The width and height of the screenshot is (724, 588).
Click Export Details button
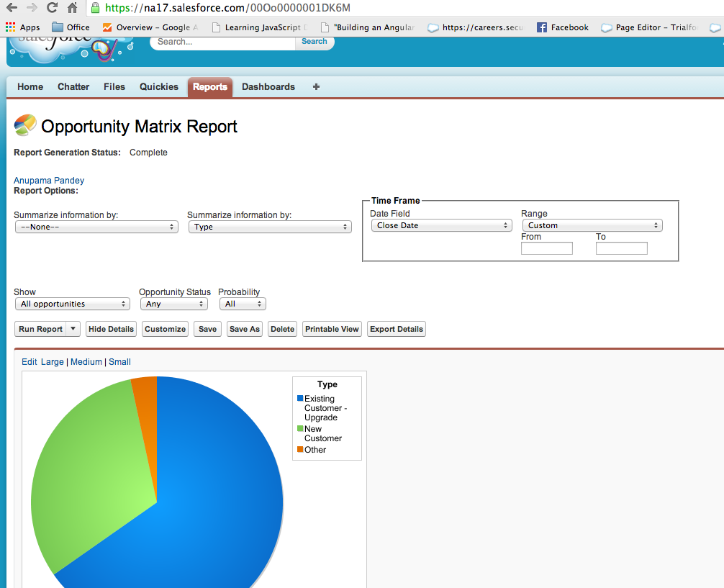(397, 329)
